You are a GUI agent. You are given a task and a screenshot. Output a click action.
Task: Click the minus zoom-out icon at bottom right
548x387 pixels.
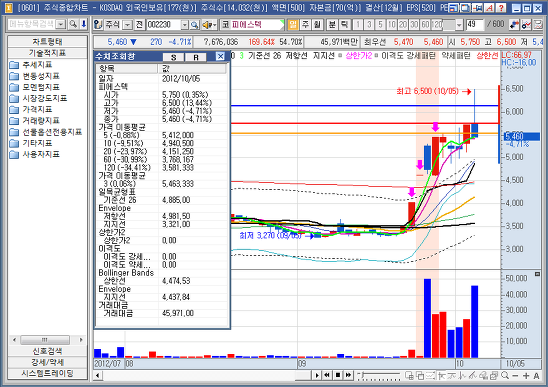[x=515, y=376]
